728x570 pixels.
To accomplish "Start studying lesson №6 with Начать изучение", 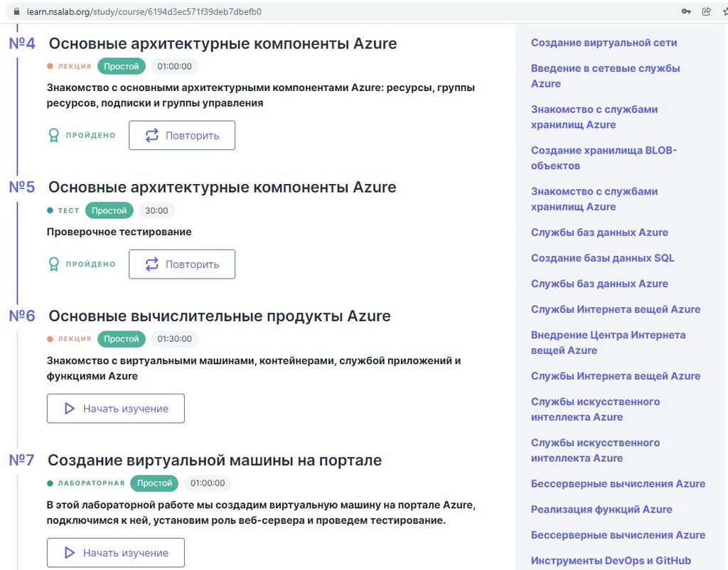I will pyautogui.click(x=116, y=409).
